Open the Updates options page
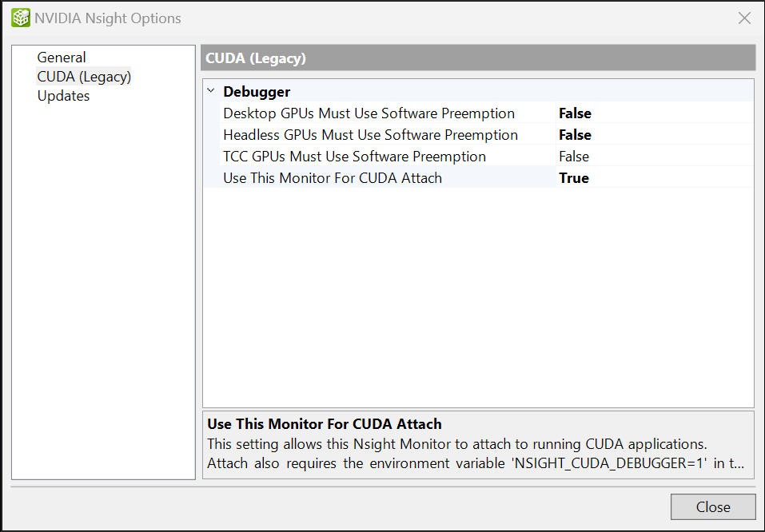 point(63,96)
